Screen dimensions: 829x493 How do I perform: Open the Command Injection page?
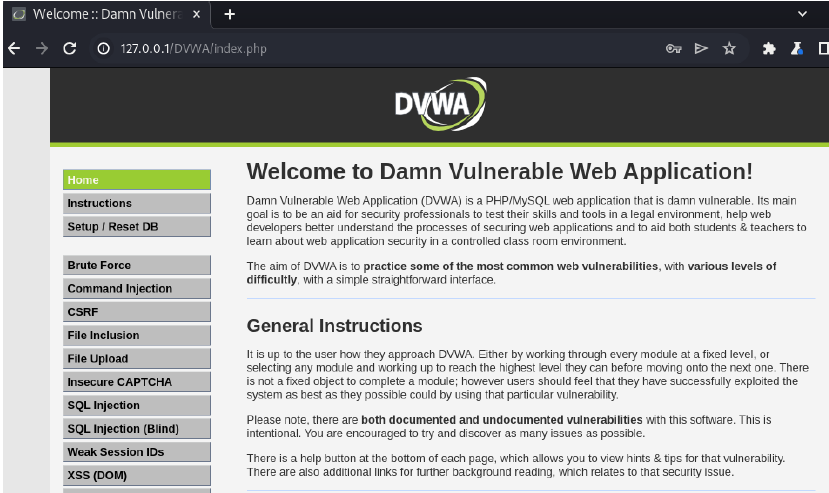pyautogui.click(x=136, y=289)
